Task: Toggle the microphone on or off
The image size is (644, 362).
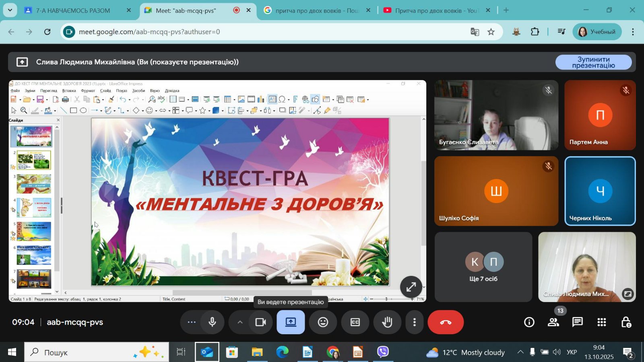Action: pos(212,322)
